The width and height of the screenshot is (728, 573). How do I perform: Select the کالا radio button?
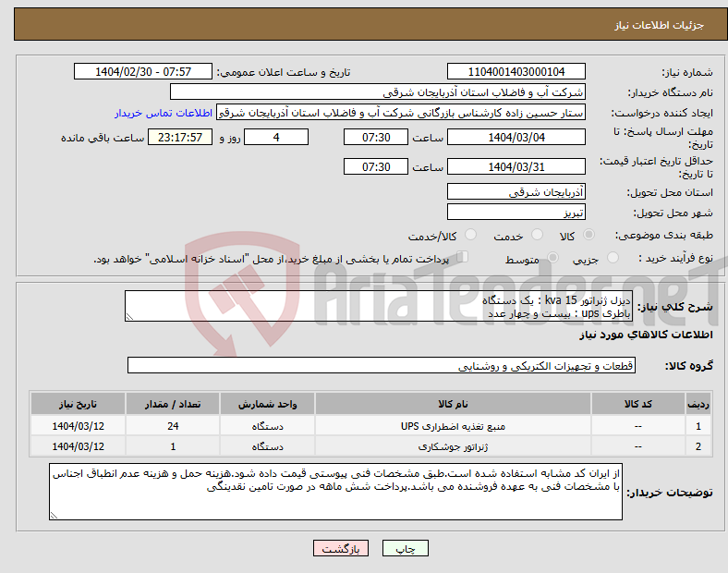coord(588,235)
